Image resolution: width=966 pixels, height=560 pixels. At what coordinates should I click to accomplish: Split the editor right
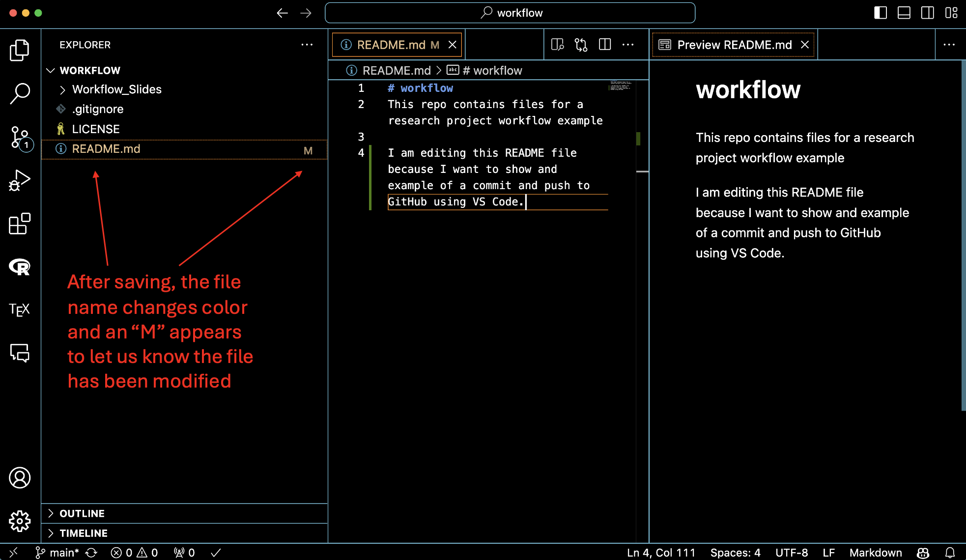tap(605, 45)
